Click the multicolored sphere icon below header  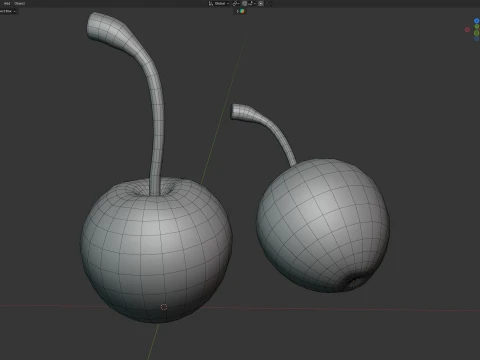point(242,11)
